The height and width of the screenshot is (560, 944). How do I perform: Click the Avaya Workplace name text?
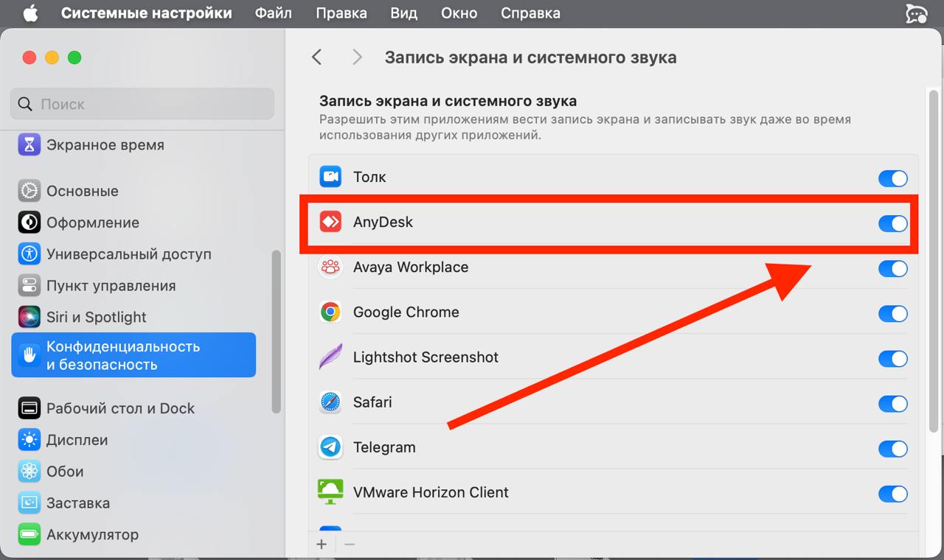point(411,267)
